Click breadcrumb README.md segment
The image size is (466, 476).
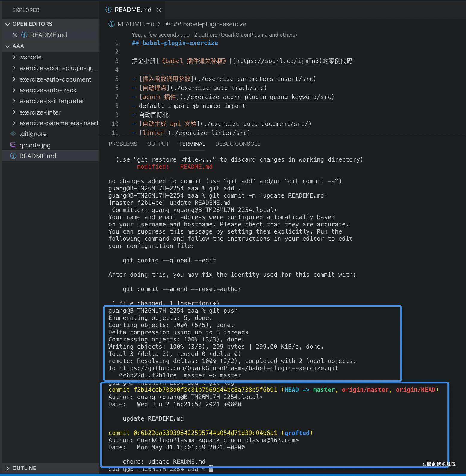tap(136, 24)
